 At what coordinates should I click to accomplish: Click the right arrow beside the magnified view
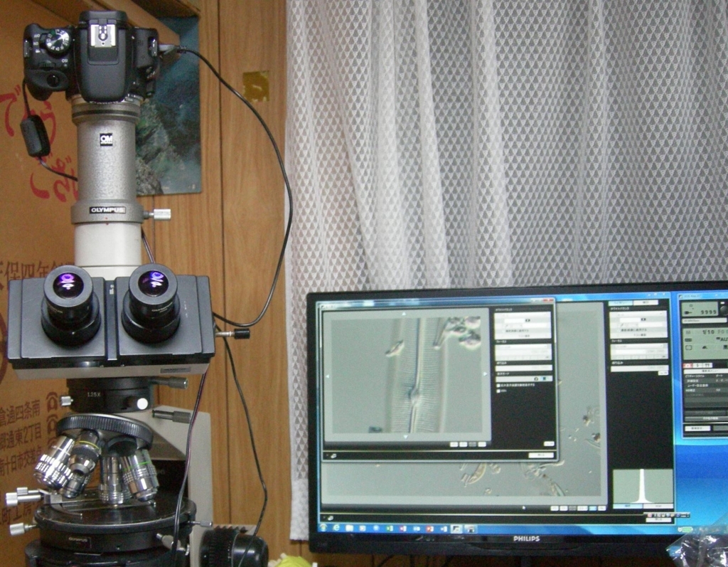tap(485, 373)
